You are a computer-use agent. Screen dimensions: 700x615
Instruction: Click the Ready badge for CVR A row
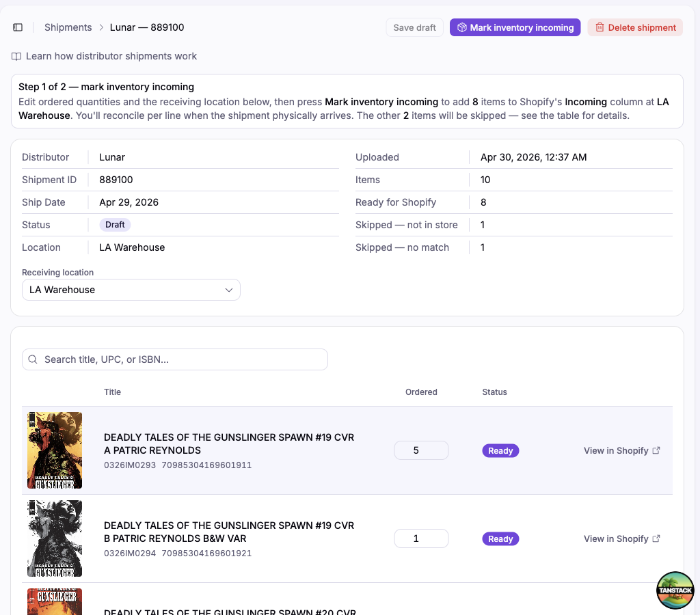[x=500, y=451]
